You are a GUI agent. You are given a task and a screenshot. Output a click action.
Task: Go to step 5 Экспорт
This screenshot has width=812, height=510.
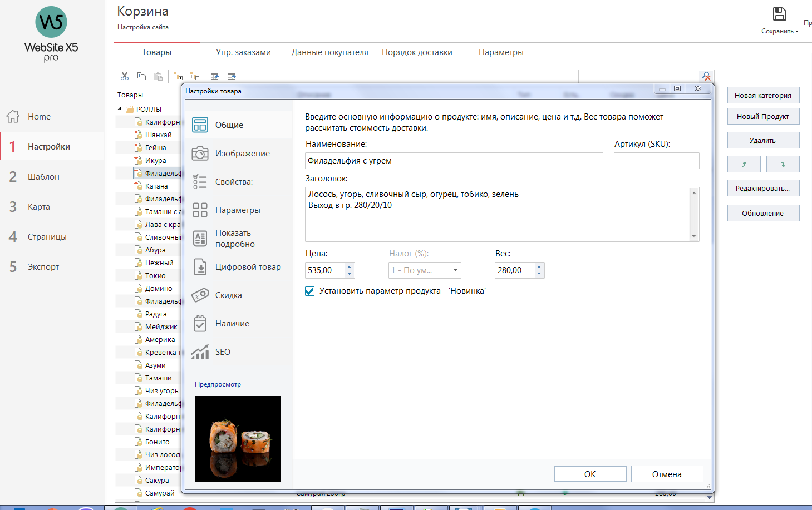pos(52,267)
